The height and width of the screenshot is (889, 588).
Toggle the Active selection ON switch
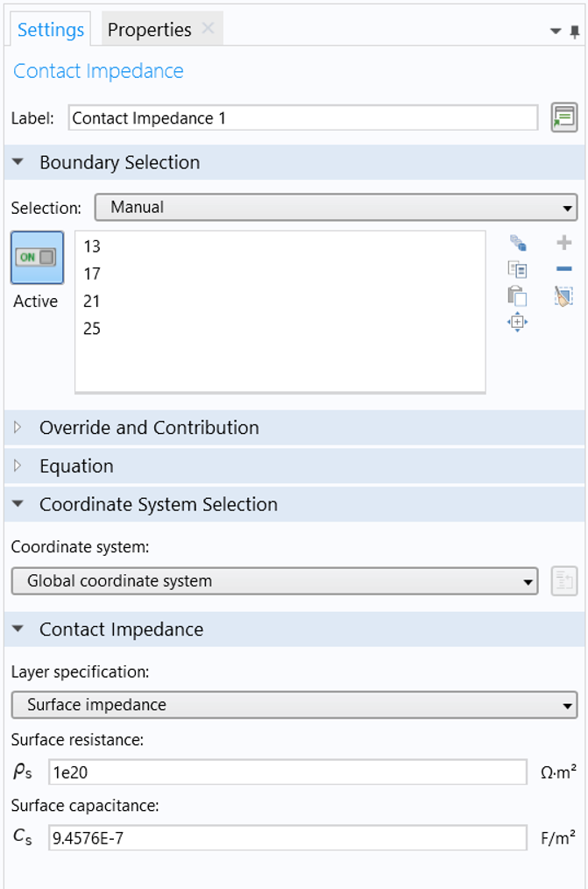(37, 258)
